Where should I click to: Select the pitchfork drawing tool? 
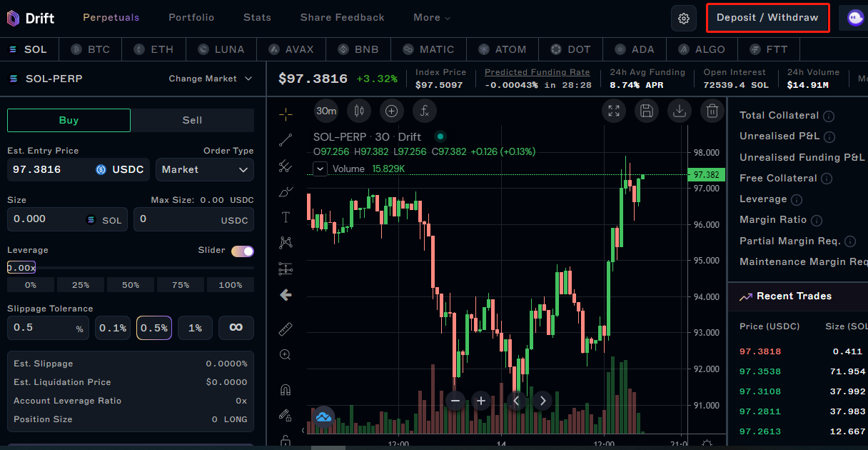[x=286, y=166]
